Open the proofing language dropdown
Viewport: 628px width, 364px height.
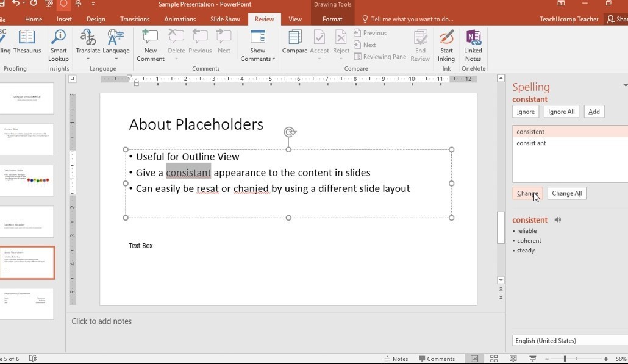569,341
